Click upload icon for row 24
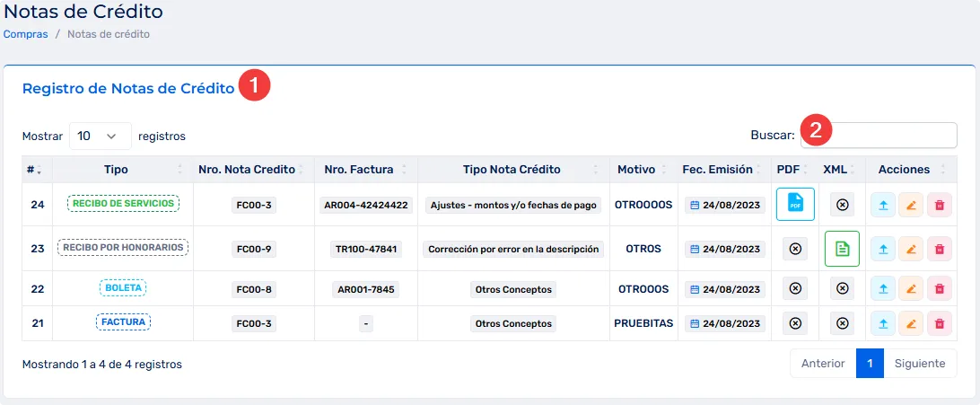 click(883, 205)
